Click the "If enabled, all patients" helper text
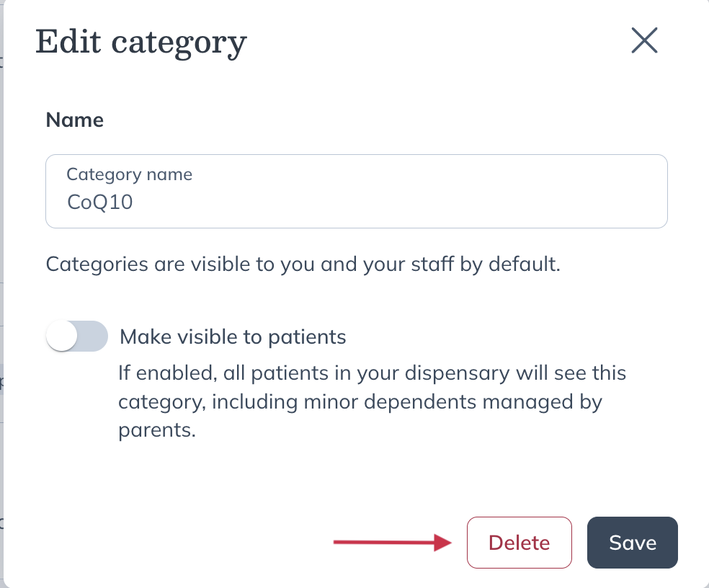 (372, 374)
